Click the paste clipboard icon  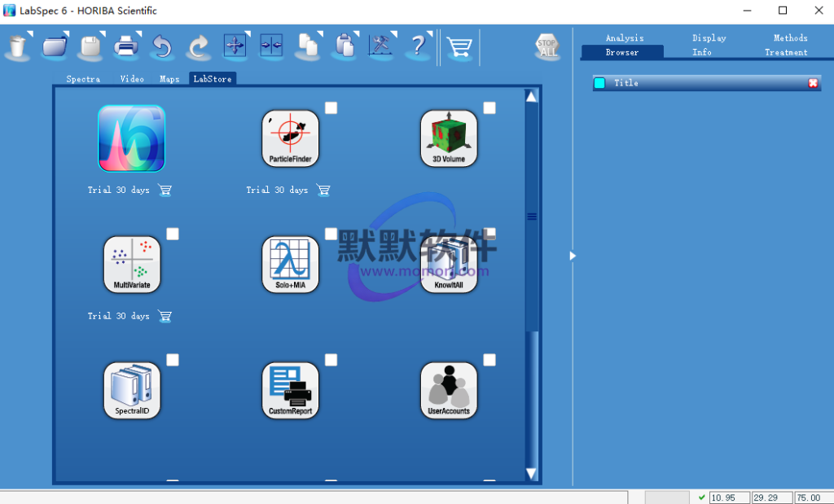(x=345, y=46)
